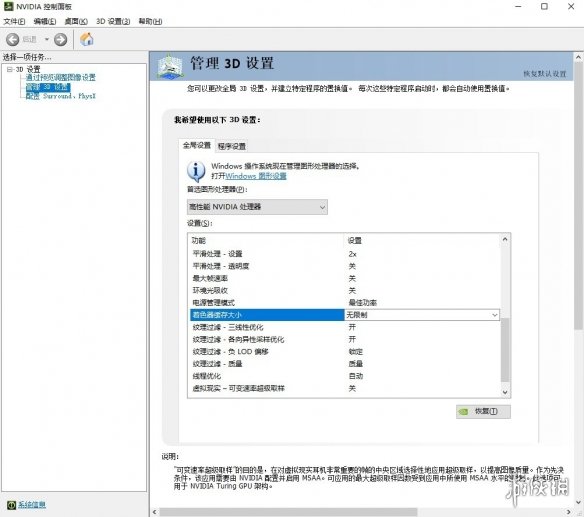Click settings list scrollbar down arrow
Screen dimensions: 584x517
point(505,392)
